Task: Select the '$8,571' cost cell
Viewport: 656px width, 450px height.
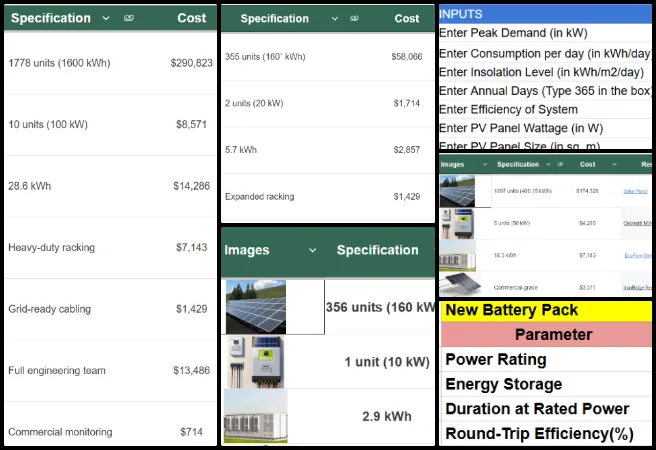Action: tap(192, 125)
